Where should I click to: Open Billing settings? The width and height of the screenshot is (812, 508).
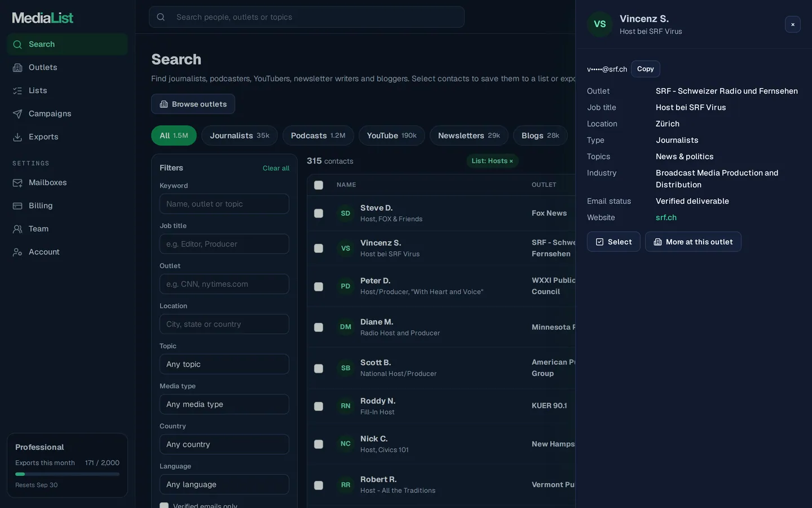[x=67, y=205]
